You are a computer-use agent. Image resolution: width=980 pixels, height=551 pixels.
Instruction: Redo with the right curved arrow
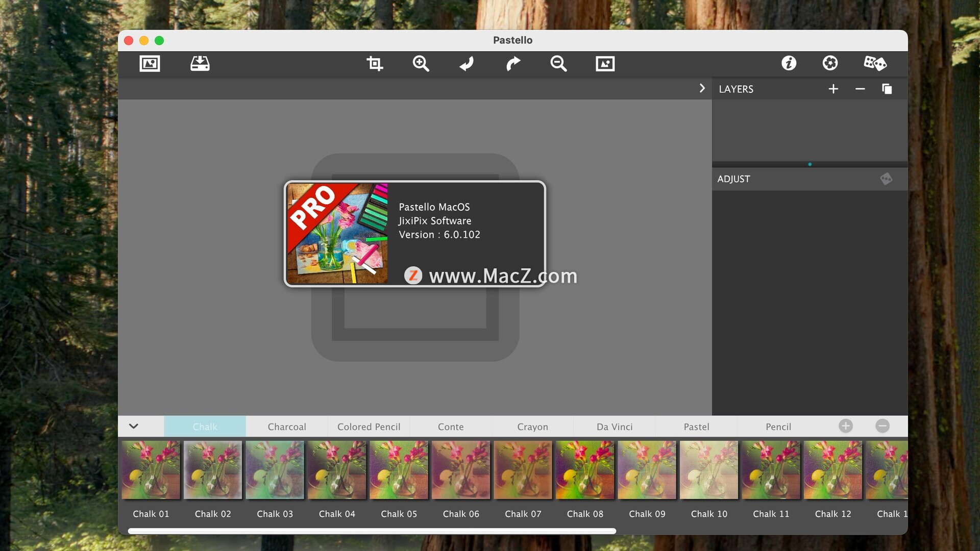[513, 63]
